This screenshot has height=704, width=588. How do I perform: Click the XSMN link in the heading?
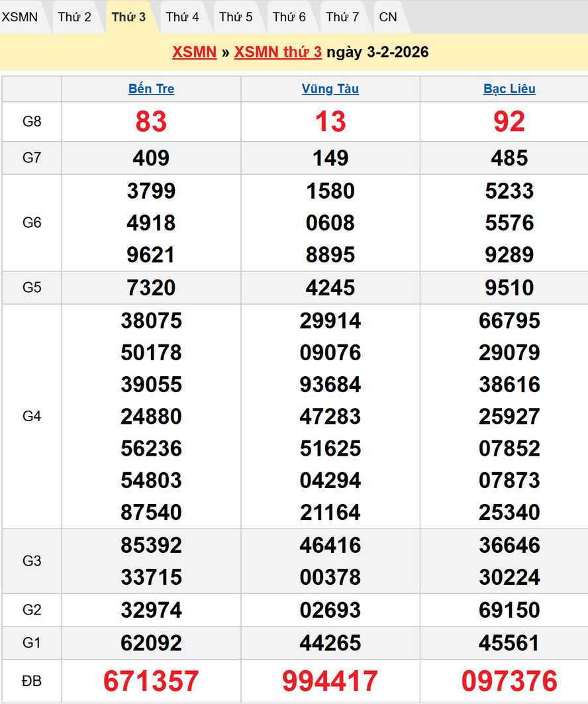(195, 52)
